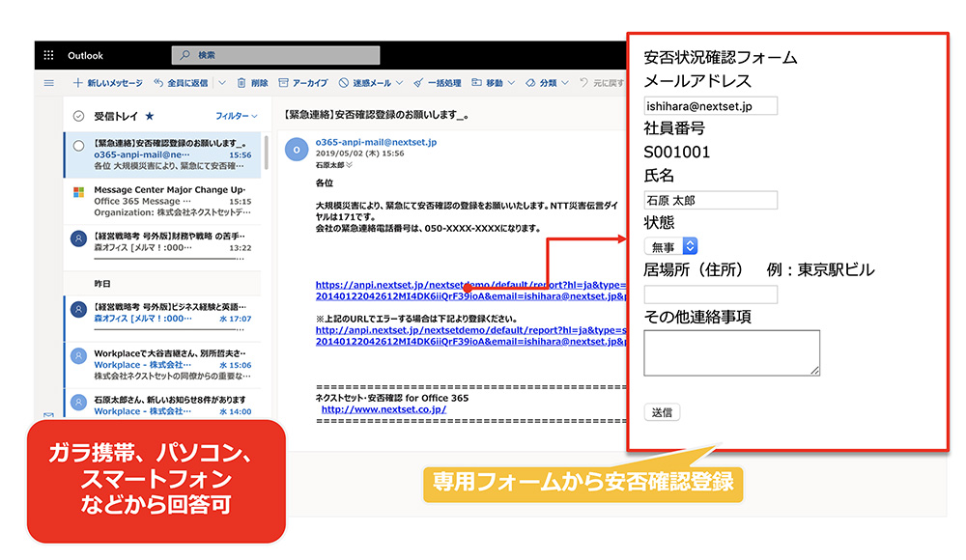966x560 pixels.
Task: Delete the message with 削除
Action: 252,83
